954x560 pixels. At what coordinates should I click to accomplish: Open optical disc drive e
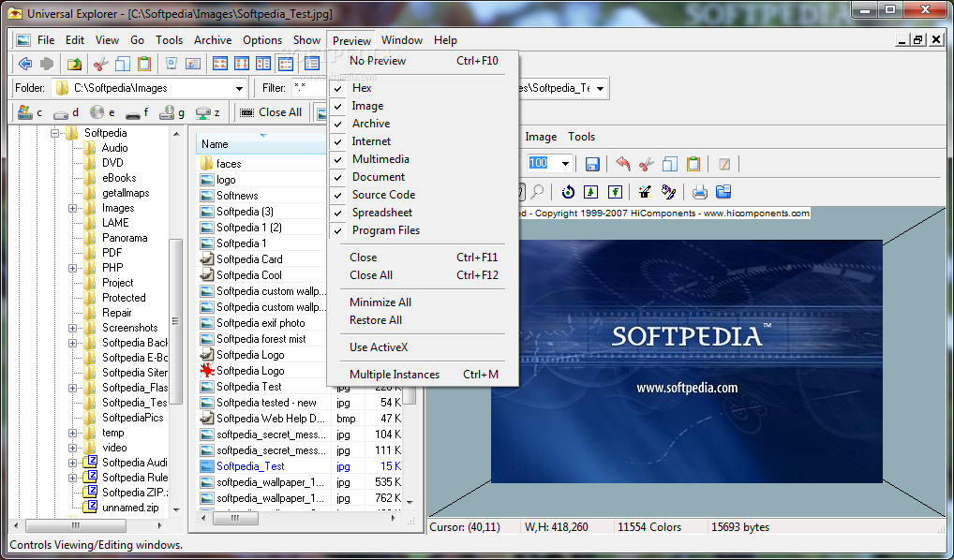102,112
